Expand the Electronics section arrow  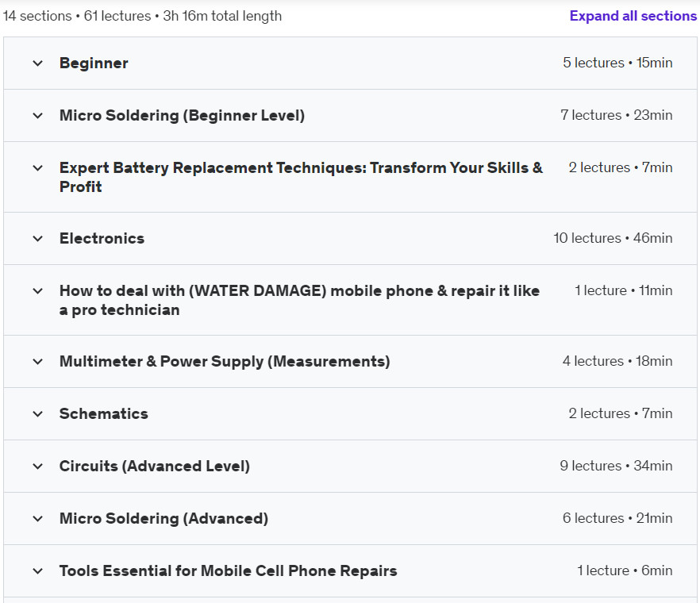pyautogui.click(x=38, y=239)
